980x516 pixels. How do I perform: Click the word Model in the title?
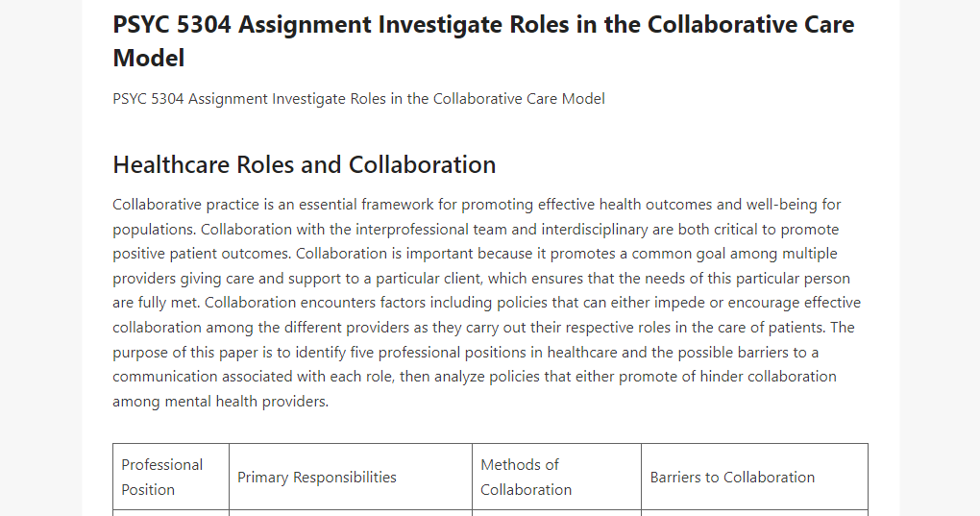pyautogui.click(x=149, y=58)
